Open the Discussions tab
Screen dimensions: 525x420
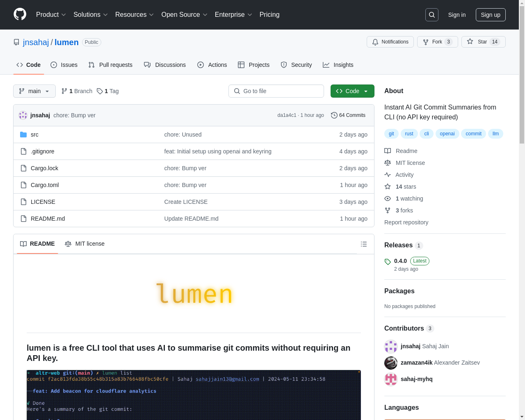pyautogui.click(x=165, y=65)
